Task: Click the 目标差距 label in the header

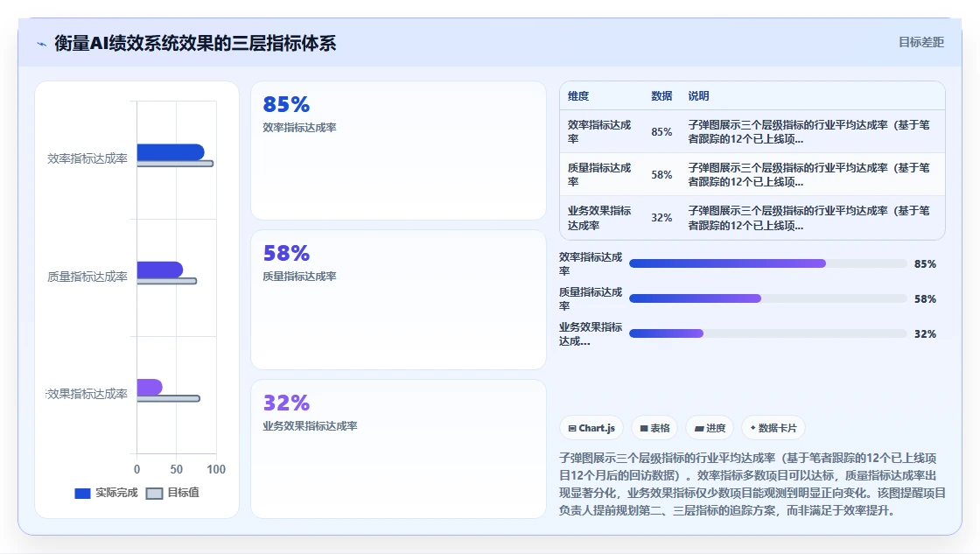Action: point(920,43)
